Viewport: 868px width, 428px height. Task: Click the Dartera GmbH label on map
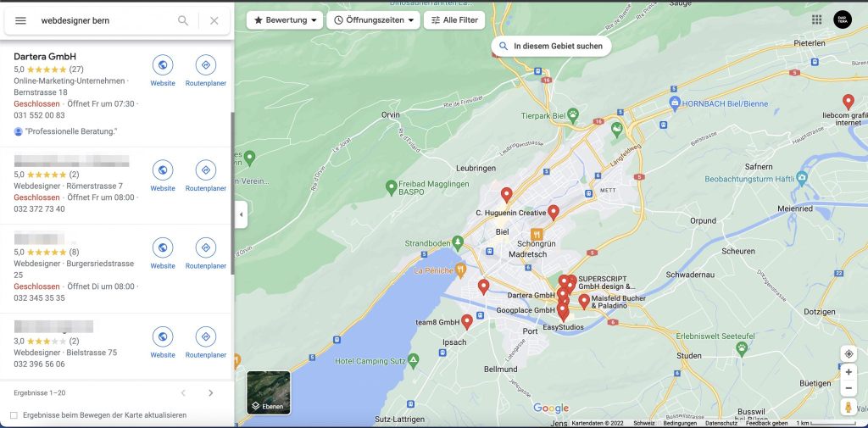tap(531, 295)
